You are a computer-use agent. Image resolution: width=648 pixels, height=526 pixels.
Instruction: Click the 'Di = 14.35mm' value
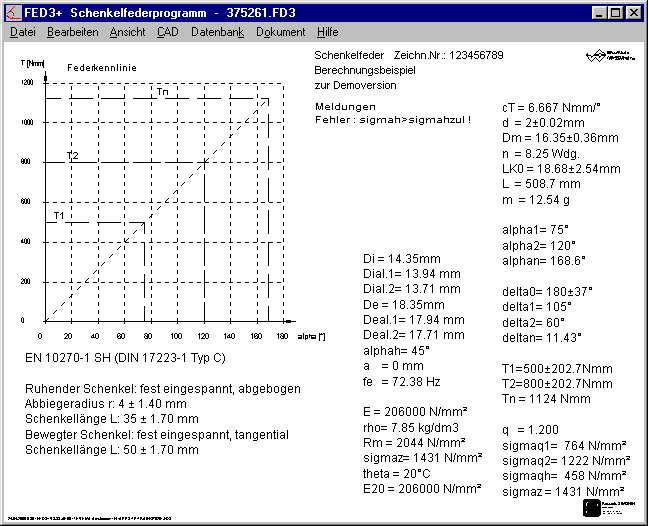(x=402, y=259)
